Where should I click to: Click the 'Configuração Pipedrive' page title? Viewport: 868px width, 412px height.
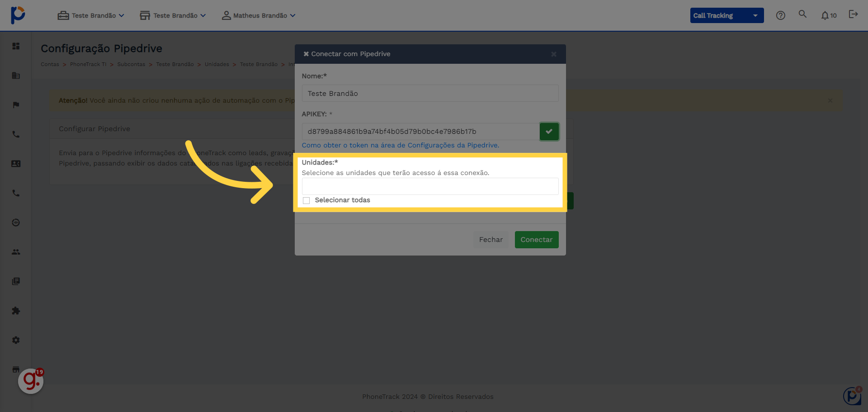101,48
